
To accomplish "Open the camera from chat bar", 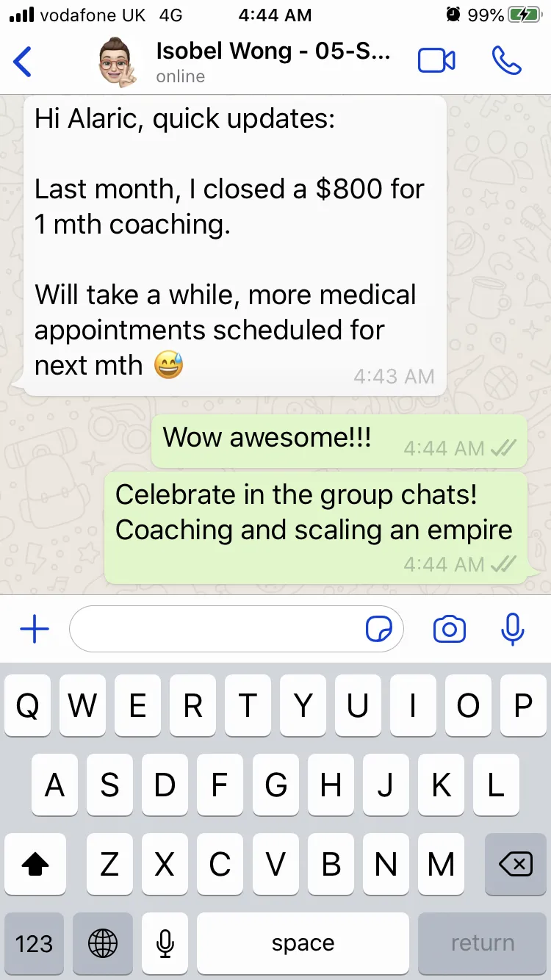I will 449,630.
